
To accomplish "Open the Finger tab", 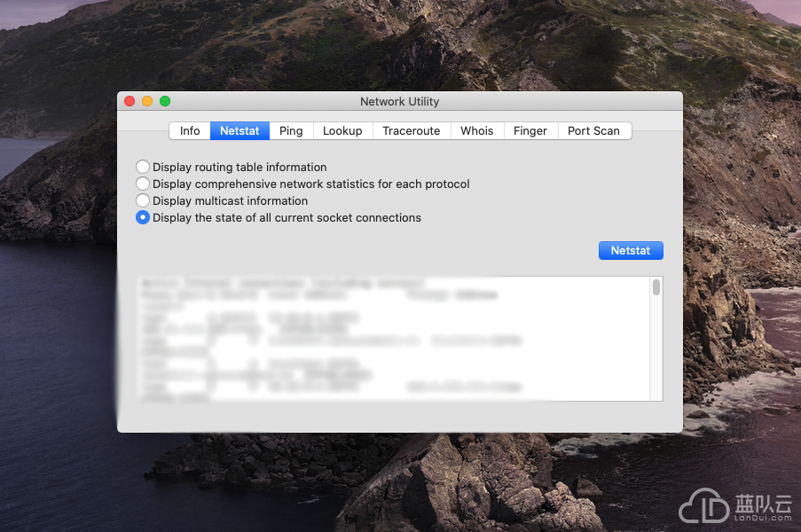I will (530, 130).
